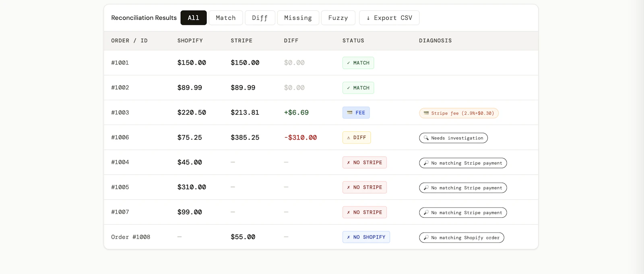644x274 pixels.
Task: Click the STRIPE column header
Action: [x=242, y=41]
